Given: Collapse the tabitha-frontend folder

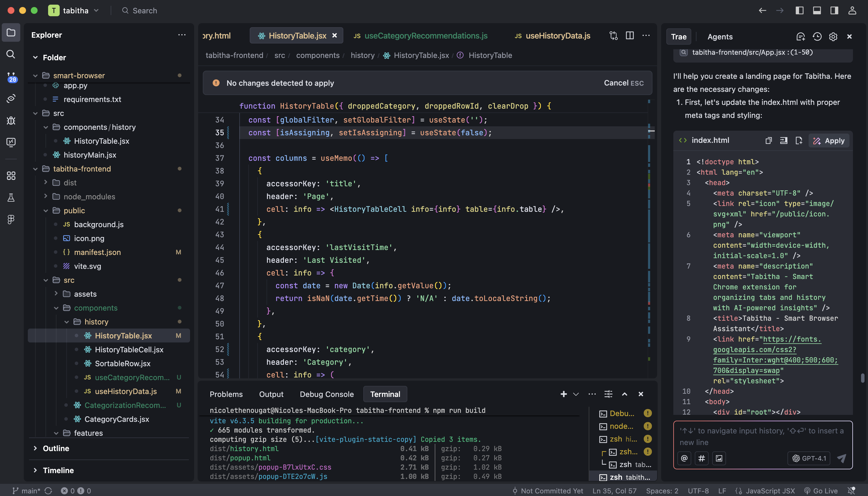Looking at the screenshot, I should tap(35, 169).
